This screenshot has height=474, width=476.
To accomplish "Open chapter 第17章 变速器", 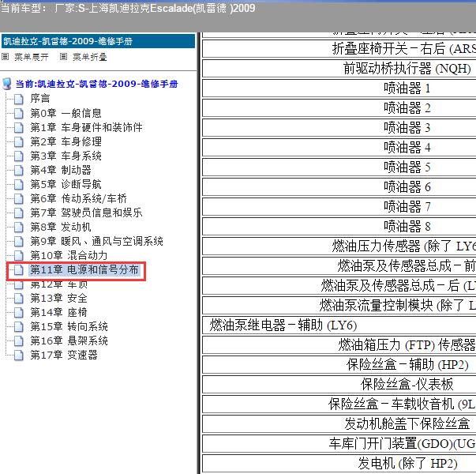I will [64, 355].
